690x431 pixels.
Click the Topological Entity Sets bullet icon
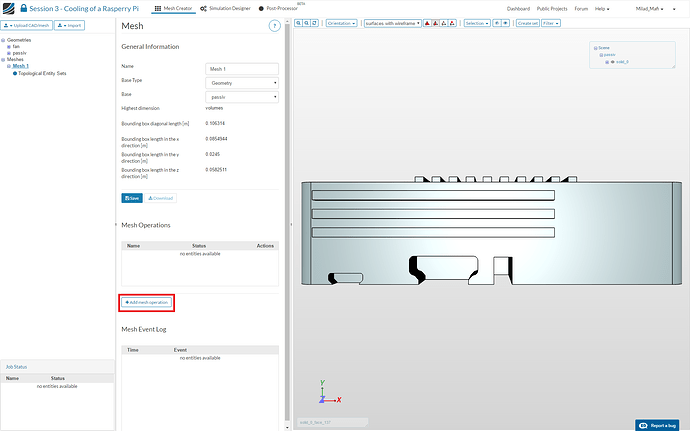[x=15, y=74]
